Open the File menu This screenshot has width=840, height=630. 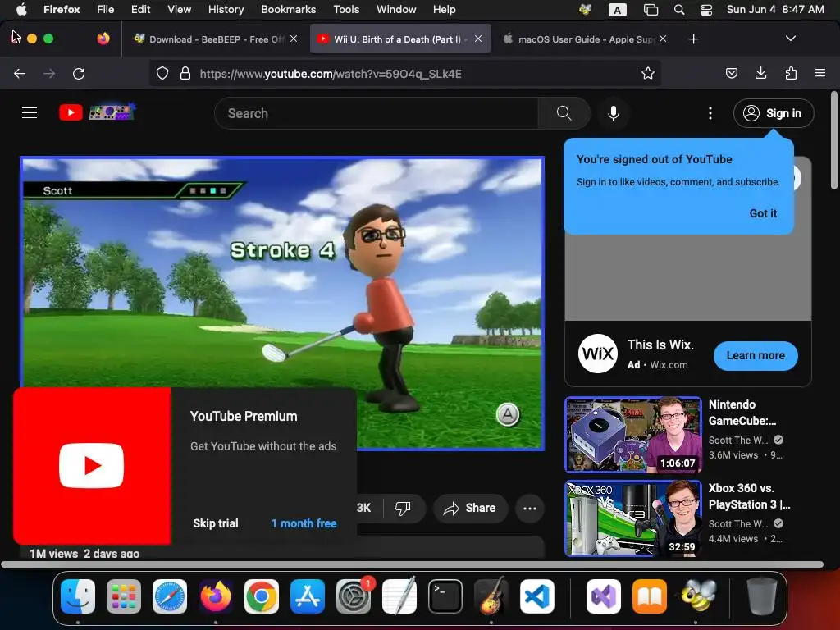coord(105,9)
